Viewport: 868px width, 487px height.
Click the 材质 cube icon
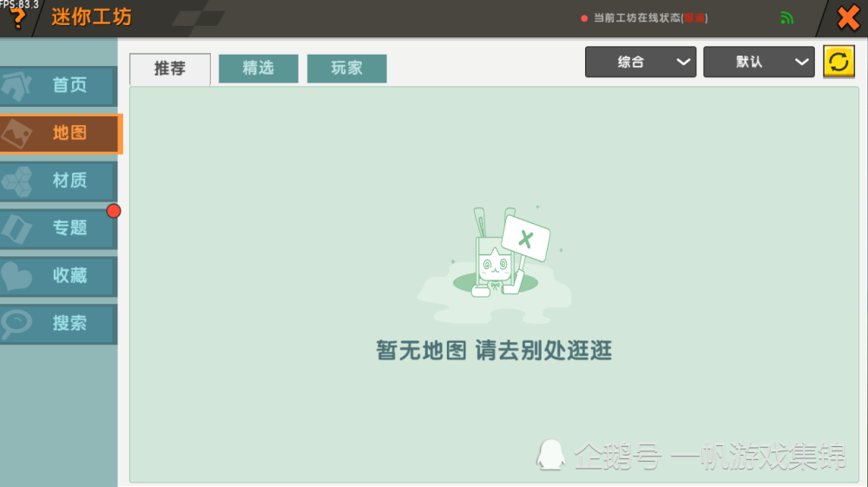(16, 181)
